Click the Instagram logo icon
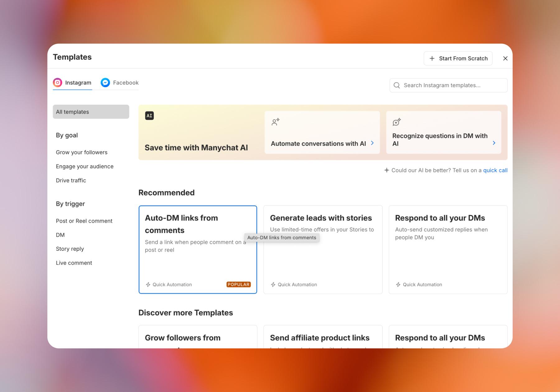 pyautogui.click(x=57, y=82)
